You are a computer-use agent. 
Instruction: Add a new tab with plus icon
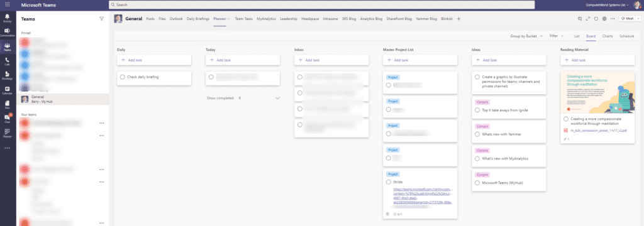click(x=458, y=18)
